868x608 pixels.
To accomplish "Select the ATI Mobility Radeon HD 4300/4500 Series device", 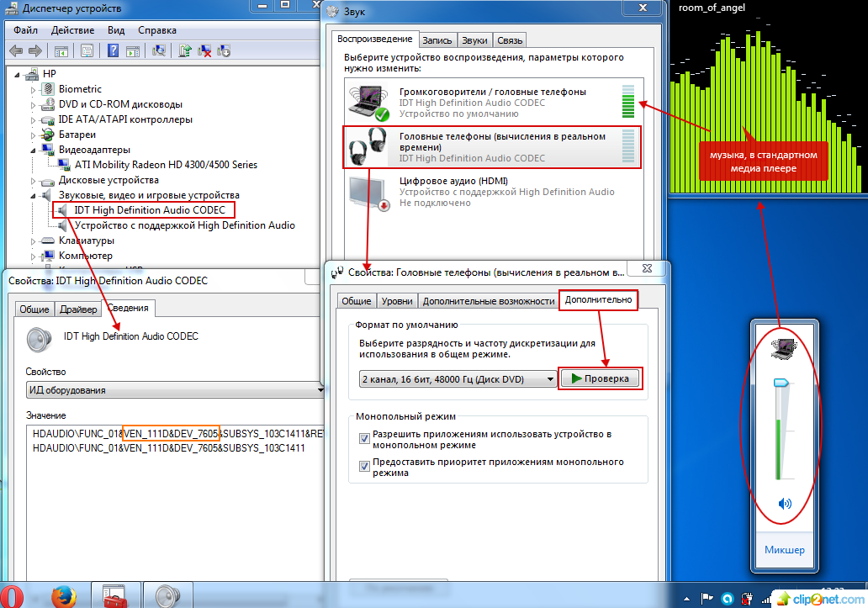I will pos(166,164).
